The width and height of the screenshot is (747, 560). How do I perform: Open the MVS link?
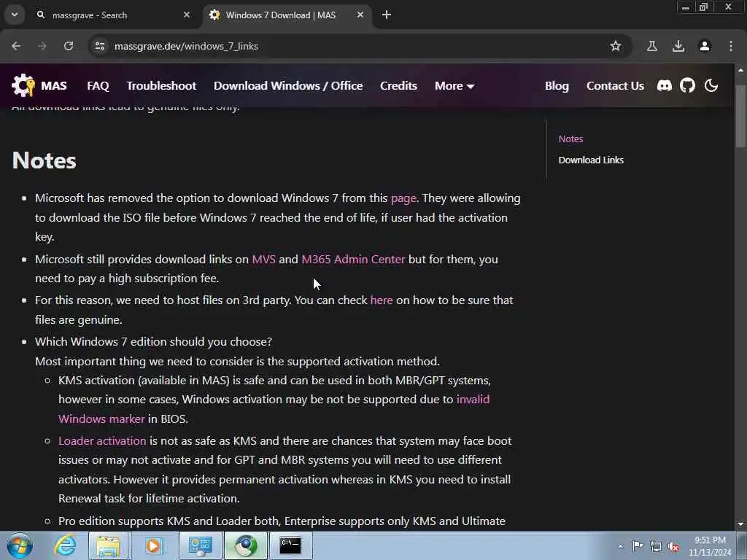pos(263,259)
